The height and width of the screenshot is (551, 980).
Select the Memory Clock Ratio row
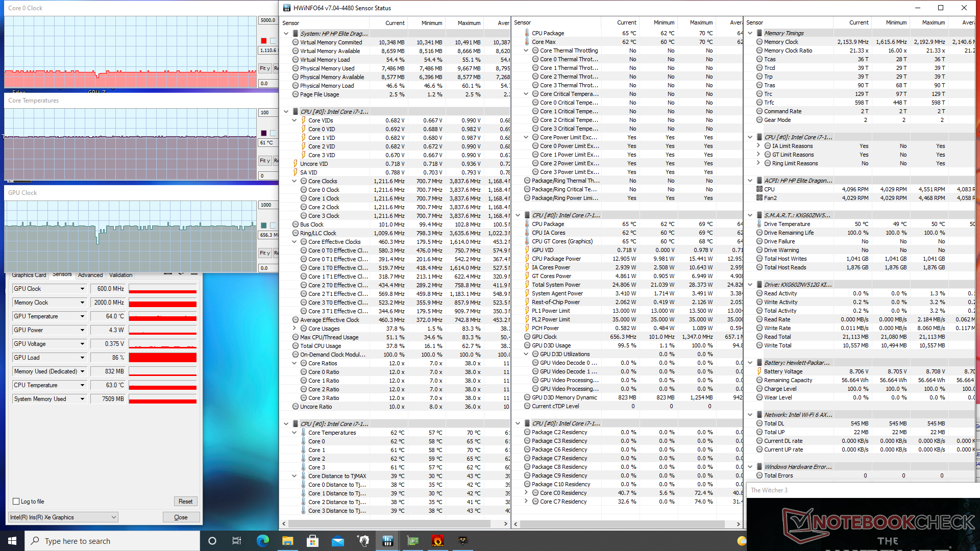tap(860, 51)
